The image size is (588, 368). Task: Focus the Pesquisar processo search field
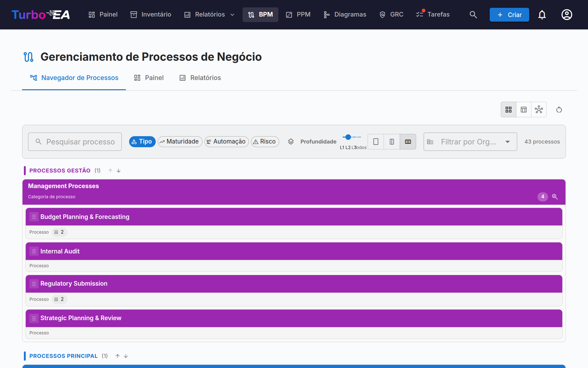tap(75, 142)
